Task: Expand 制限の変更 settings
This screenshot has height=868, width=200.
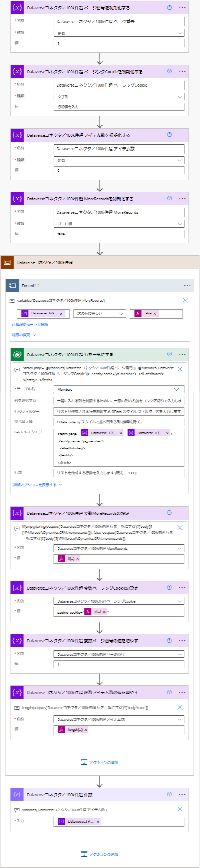Action: coord(24,335)
